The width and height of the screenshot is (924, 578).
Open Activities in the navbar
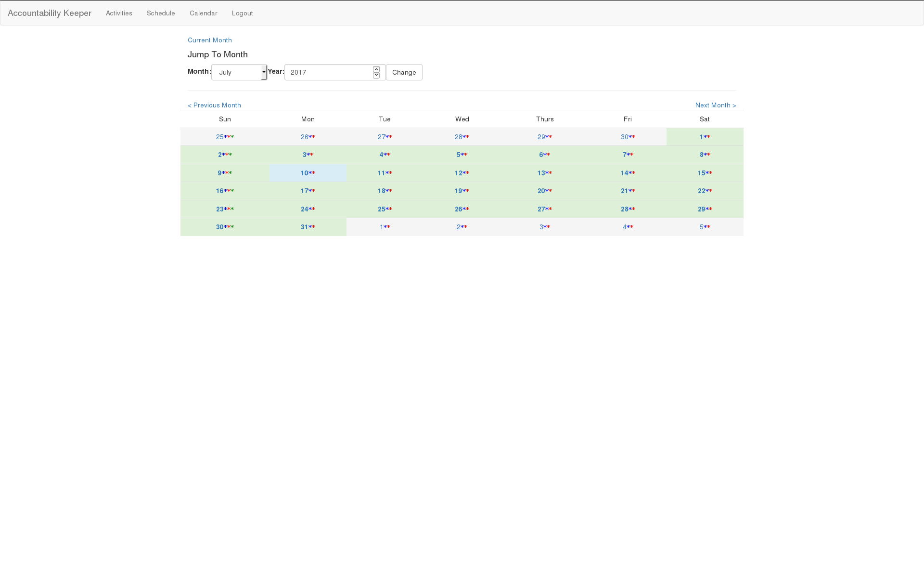[119, 13]
